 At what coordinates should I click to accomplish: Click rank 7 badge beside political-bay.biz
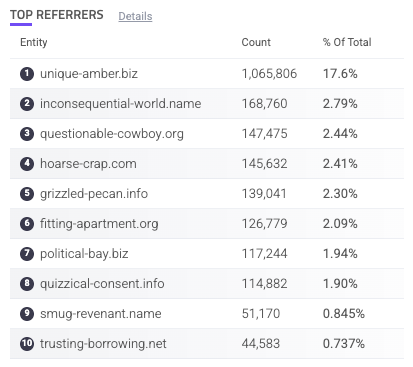[x=27, y=254]
